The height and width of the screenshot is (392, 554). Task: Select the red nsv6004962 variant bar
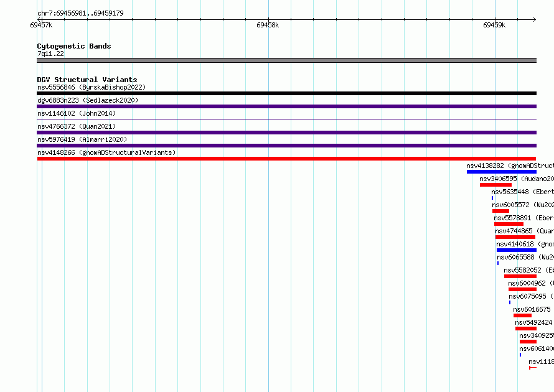522,289
